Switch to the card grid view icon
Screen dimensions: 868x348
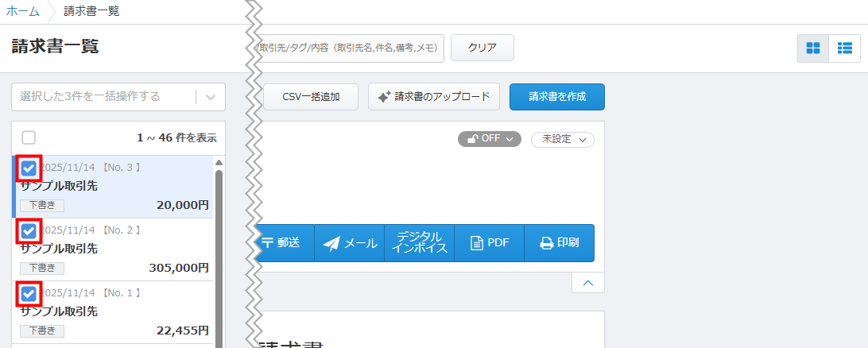coord(813,48)
